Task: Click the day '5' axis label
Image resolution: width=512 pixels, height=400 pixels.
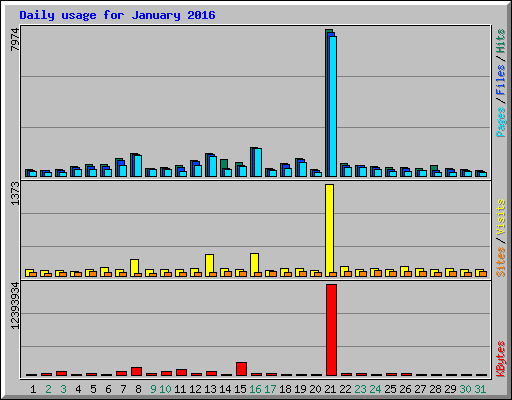Action: (93, 389)
